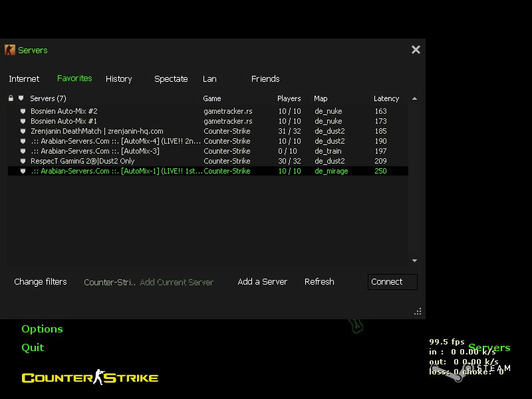Click the shield icon next to Bosnien Auto-Mix #1

22,121
